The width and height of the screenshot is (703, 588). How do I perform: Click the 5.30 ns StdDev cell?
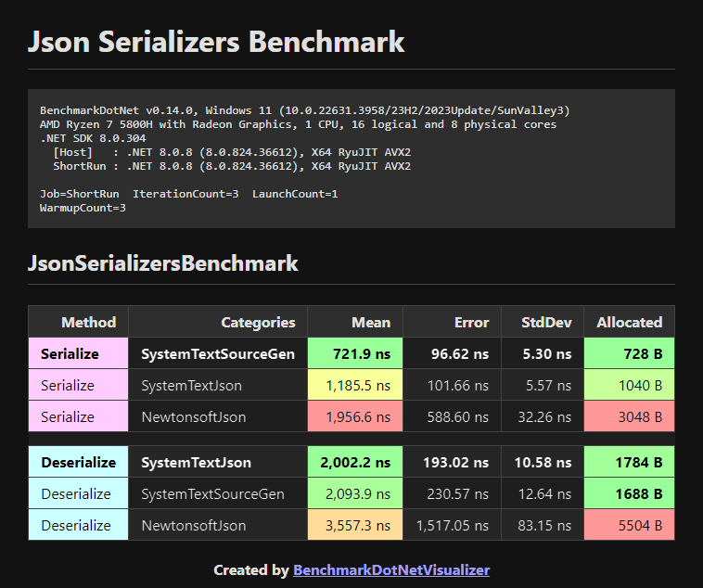[x=543, y=353]
